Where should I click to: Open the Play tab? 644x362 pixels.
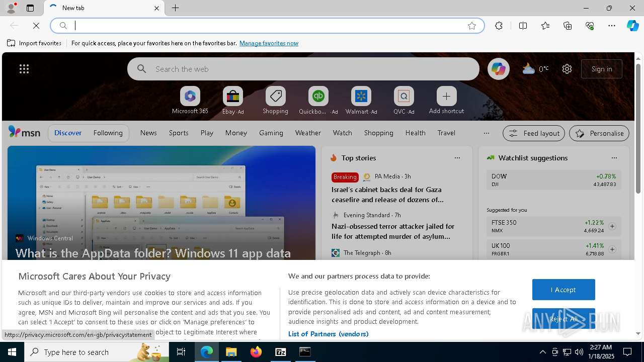click(207, 133)
